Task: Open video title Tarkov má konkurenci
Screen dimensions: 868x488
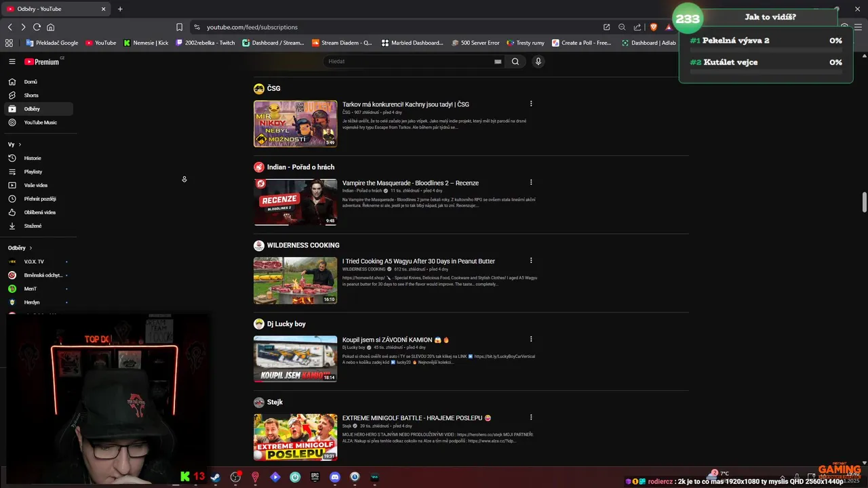Action: point(406,104)
